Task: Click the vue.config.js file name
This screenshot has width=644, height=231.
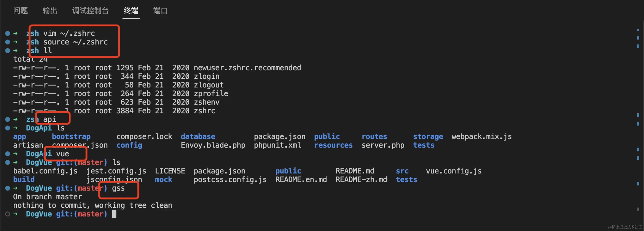Action: click(x=453, y=171)
